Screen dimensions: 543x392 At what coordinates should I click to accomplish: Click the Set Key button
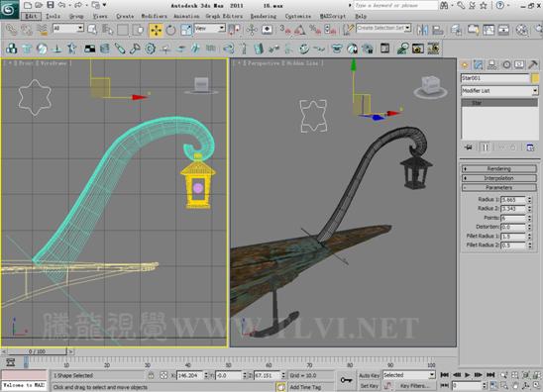coord(370,386)
